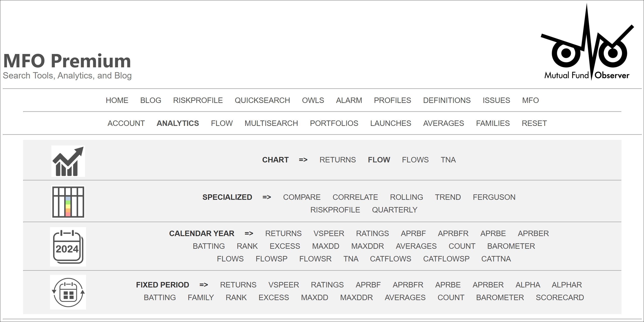Open ALPHAR under FIXED PERIOD
The height and width of the screenshot is (322, 644).
(x=567, y=285)
